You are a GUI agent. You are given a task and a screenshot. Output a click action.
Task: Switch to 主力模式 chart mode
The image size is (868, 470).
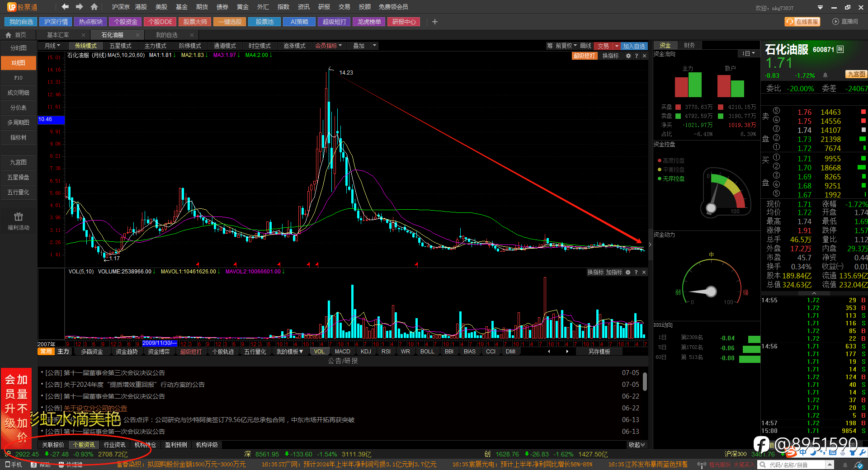coord(155,46)
